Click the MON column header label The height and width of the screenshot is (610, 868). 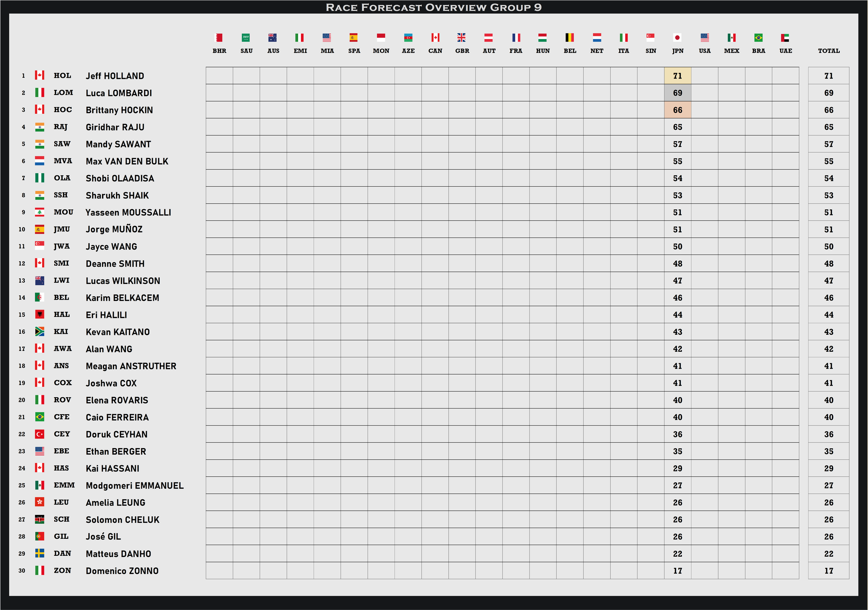(x=381, y=51)
